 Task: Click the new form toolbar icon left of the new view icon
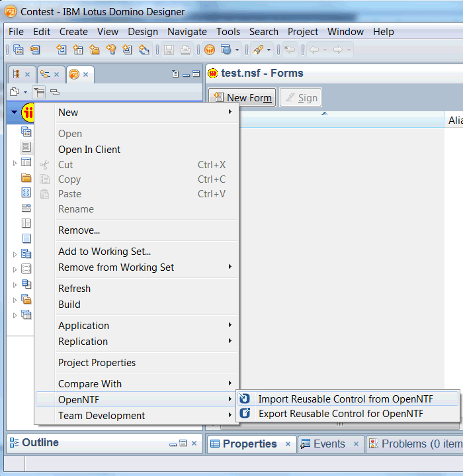pos(62,50)
